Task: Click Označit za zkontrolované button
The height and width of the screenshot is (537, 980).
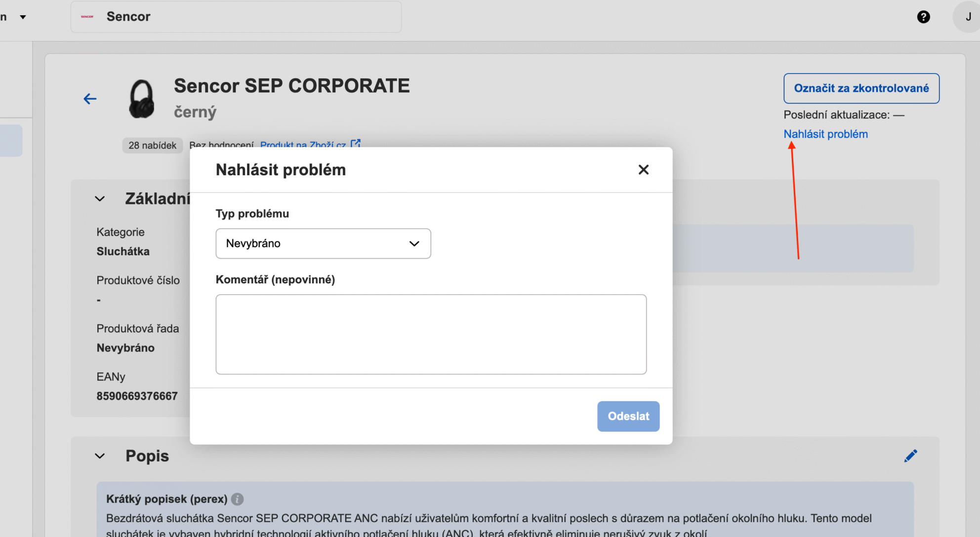Action: coord(861,88)
